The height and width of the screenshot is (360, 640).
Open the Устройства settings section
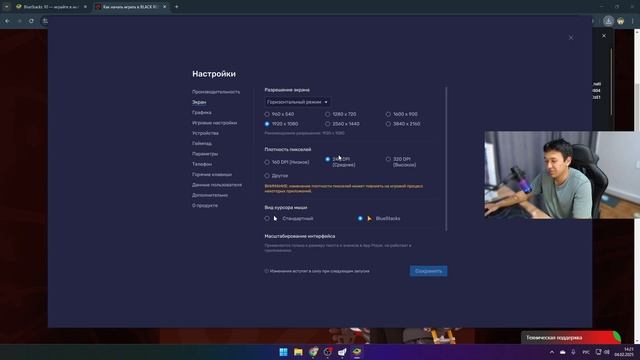pos(205,133)
